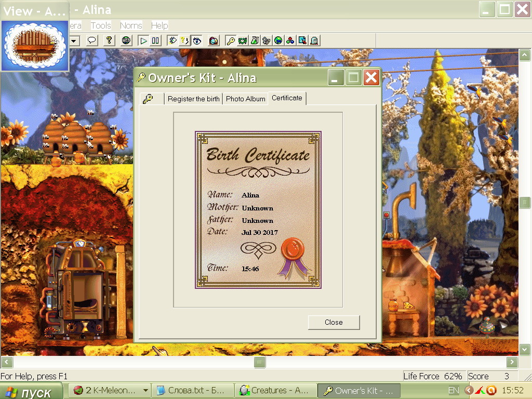Open the Norns menu
Screen dimensions: 532x399
click(131, 25)
